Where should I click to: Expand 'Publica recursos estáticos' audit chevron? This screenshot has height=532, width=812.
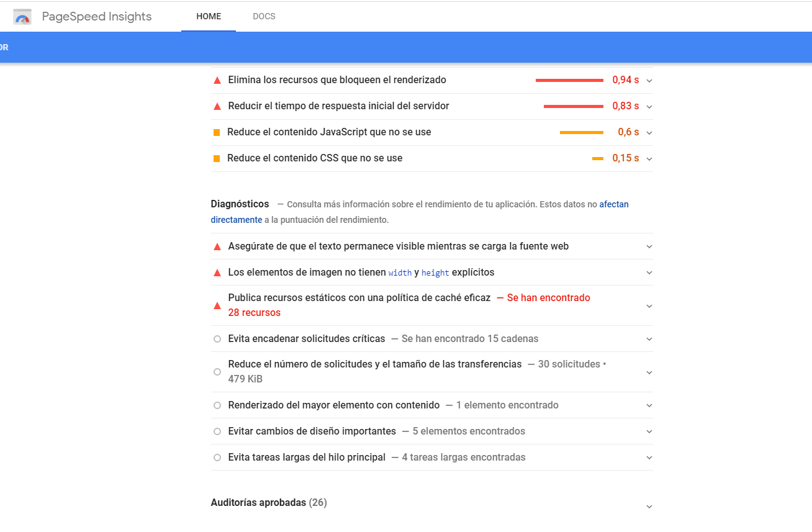649,306
